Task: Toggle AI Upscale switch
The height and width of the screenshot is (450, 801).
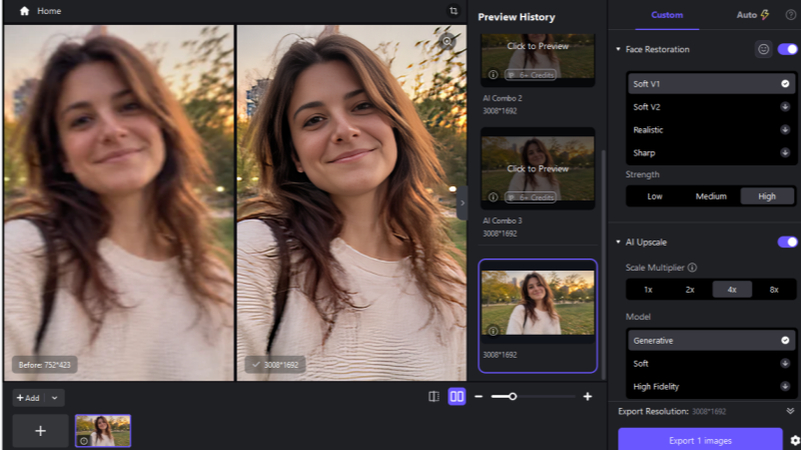Action: 787,242
